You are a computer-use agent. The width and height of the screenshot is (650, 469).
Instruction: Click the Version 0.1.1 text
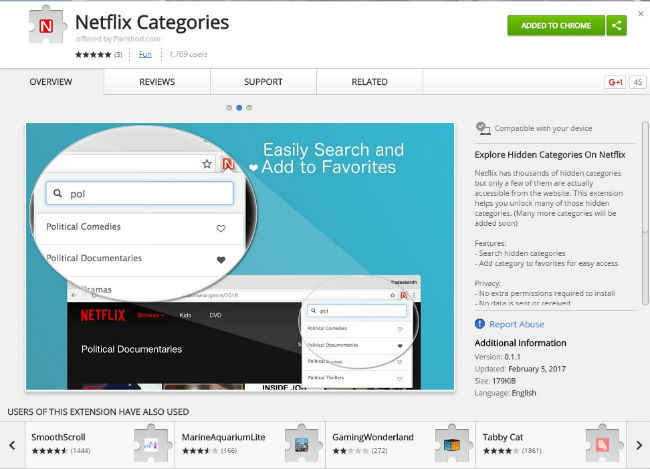click(x=497, y=357)
